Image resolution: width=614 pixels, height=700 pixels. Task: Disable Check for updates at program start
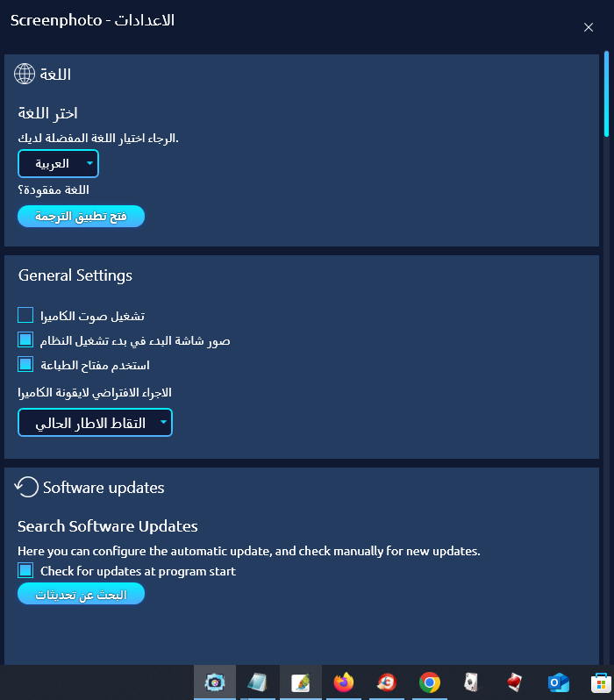pos(25,570)
